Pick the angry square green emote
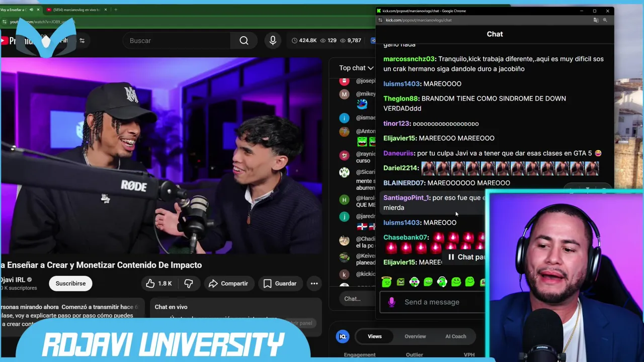This screenshot has height=362, width=644. (400, 283)
